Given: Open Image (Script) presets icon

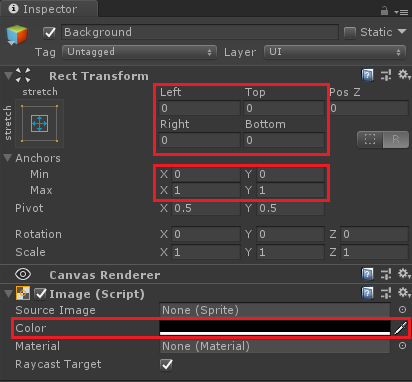Looking at the screenshot, I should click(x=386, y=293).
